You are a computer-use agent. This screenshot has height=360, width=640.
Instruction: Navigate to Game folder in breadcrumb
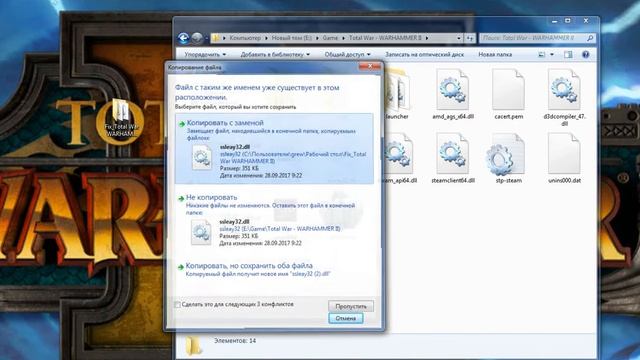330,38
